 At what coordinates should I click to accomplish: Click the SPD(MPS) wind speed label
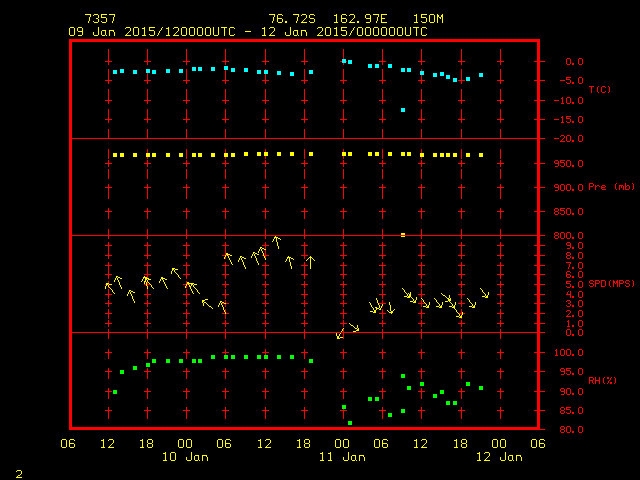(609, 284)
